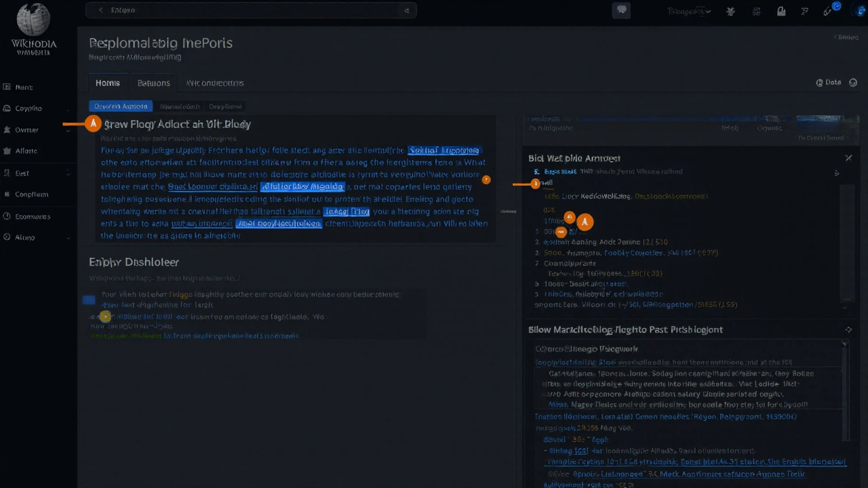This screenshot has height=488, width=868.
Task: Open the apps grid icon near the top right
Action: click(756, 11)
